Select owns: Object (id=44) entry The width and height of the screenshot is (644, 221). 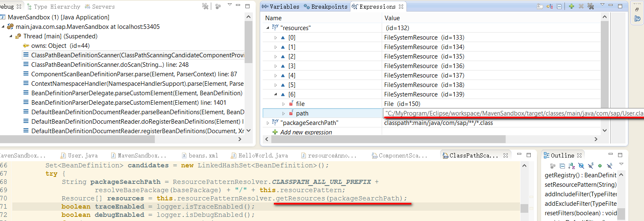click(56, 45)
